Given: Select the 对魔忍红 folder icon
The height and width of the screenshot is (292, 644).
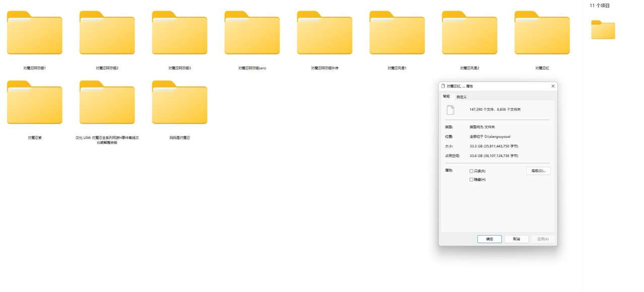Looking at the screenshot, I should 542,33.
